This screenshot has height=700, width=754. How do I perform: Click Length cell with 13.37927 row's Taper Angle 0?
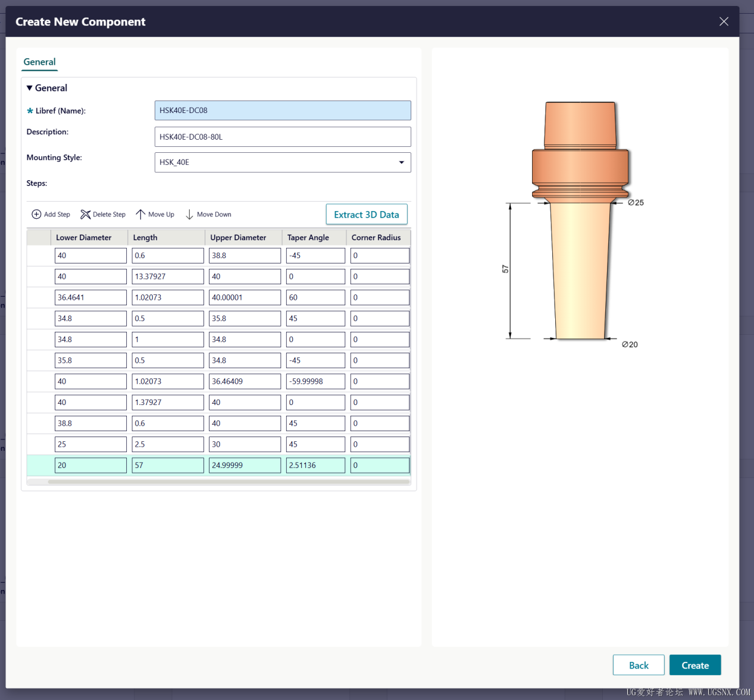pyautogui.click(x=315, y=277)
